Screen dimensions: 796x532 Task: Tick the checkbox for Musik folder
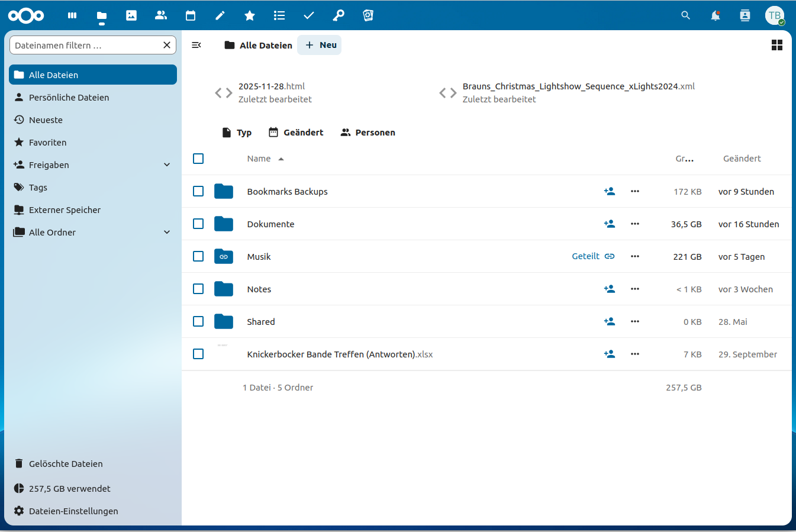point(198,256)
